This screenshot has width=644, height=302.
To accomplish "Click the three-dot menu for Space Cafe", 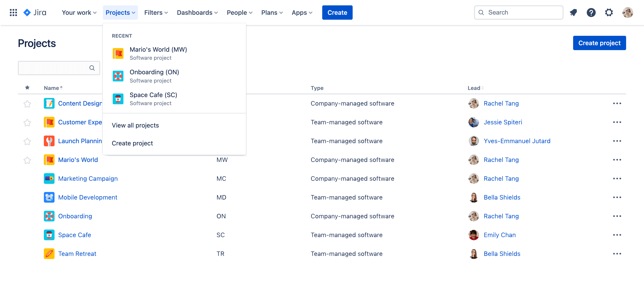I will [617, 235].
